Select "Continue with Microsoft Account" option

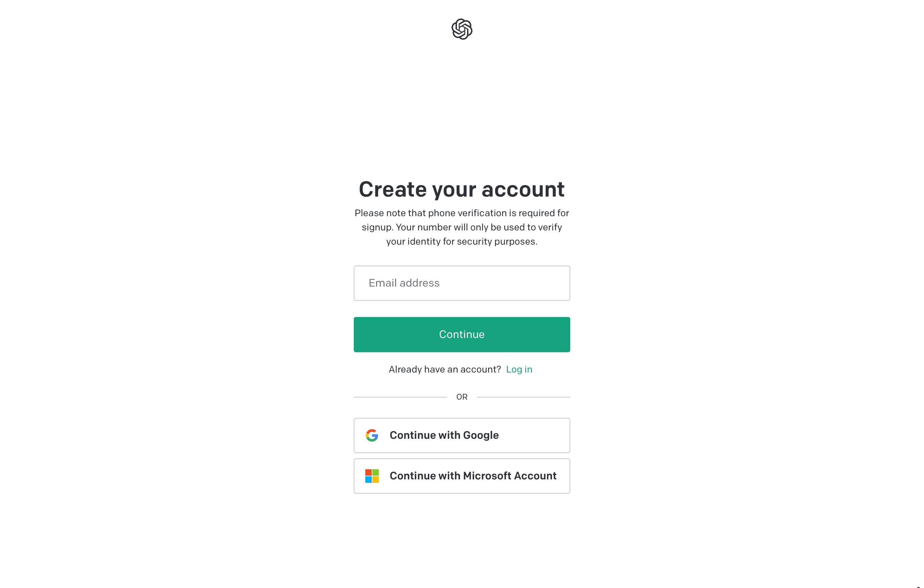coord(462,476)
